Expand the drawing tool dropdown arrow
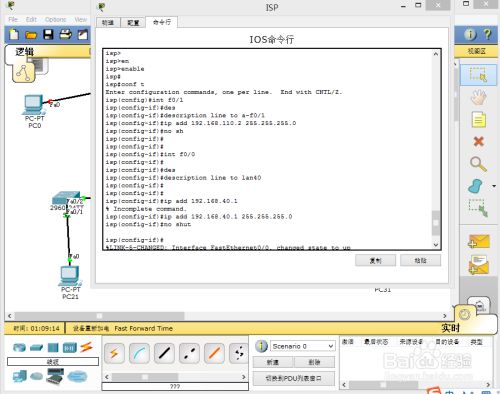500x394 pixels. pyautogui.click(x=494, y=186)
